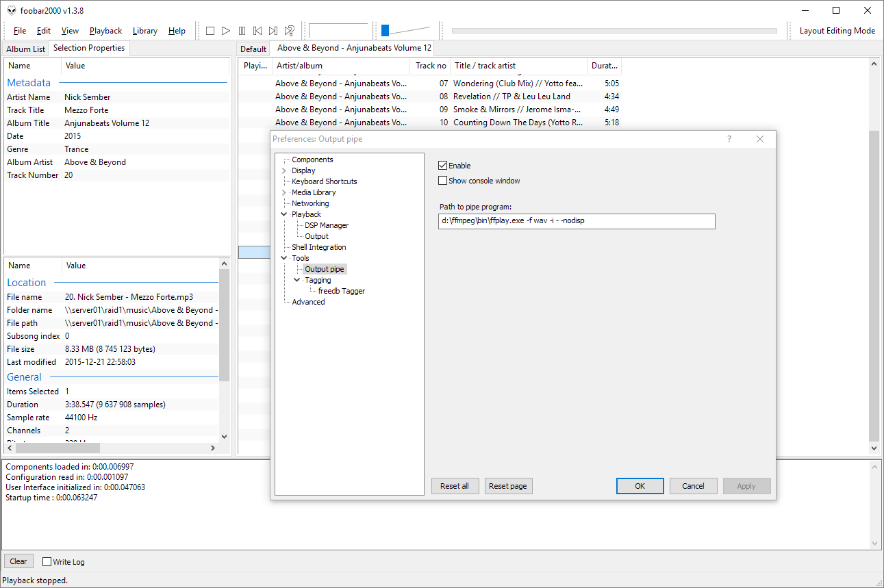This screenshot has width=884, height=588.
Task: Uncheck the Enable output pipe checkbox
Action: (x=442, y=166)
